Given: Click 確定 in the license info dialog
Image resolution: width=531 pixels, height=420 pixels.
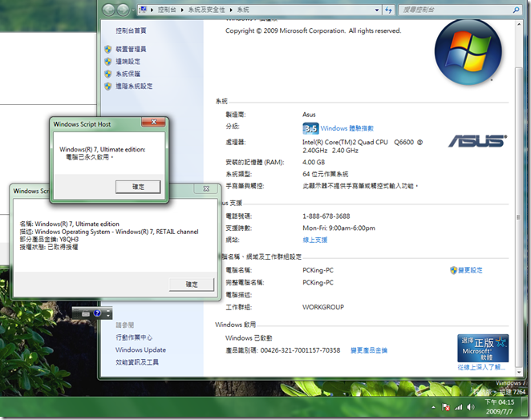Looking at the screenshot, I should [192, 285].
